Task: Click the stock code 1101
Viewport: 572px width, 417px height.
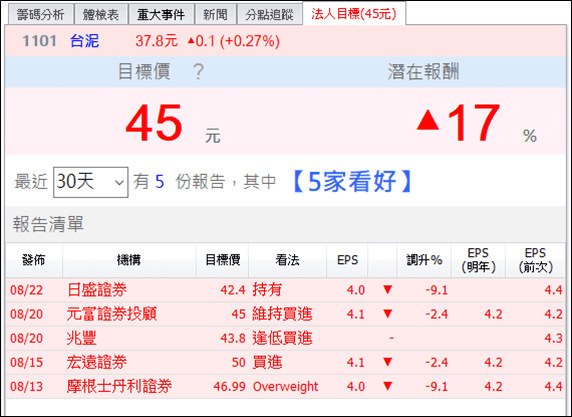Action: pyautogui.click(x=39, y=41)
